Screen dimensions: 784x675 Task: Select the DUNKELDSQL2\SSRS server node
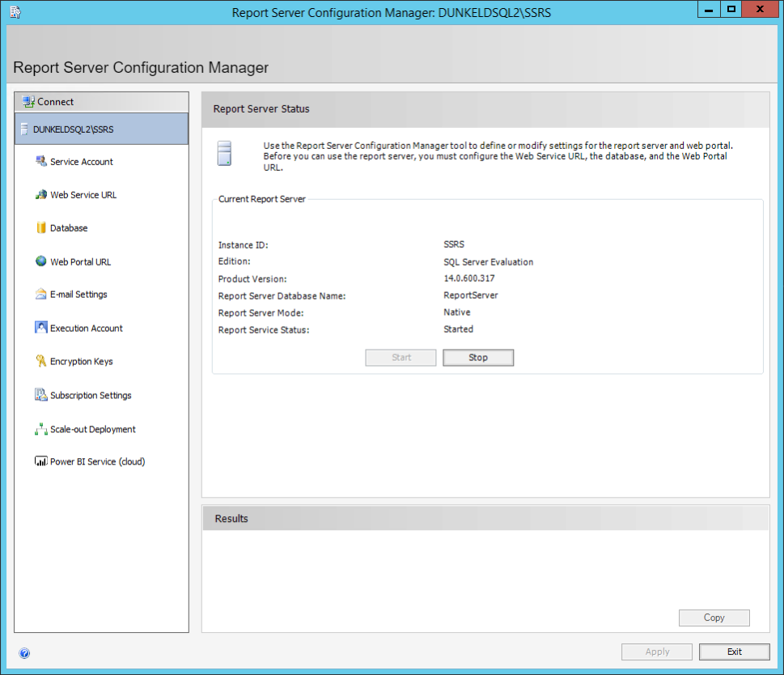(101, 129)
